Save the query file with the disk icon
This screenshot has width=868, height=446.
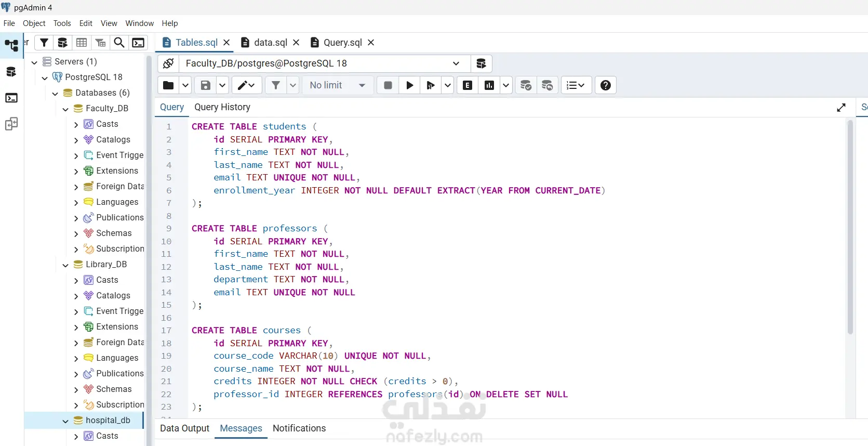coord(206,85)
